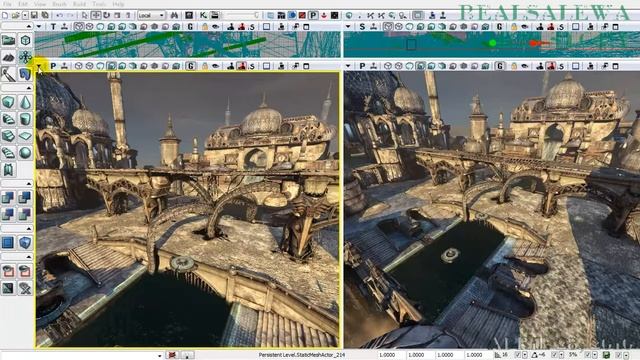Open the right Perspective viewport options arrow

348,66
